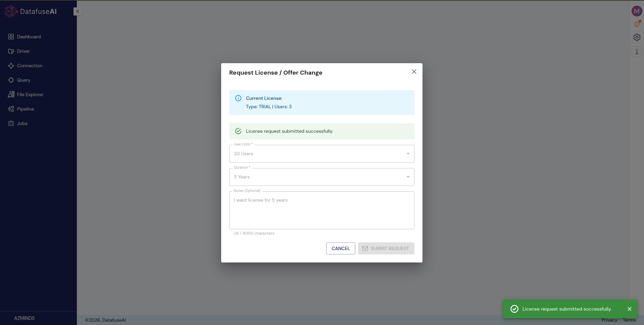Go to Dashboard in the sidebar
This screenshot has width=644, height=325.
(29, 37)
